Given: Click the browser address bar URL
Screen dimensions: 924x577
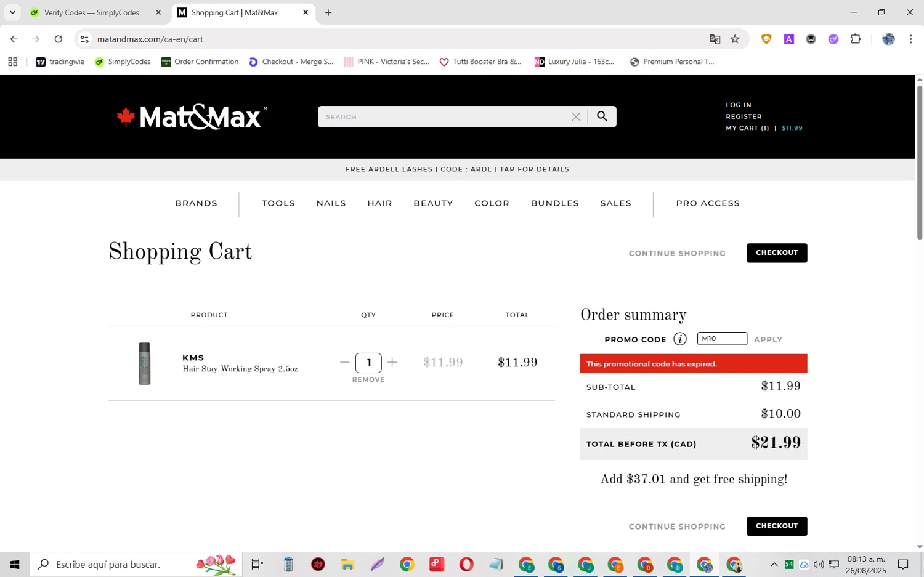Looking at the screenshot, I should pyautogui.click(x=150, y=39).
